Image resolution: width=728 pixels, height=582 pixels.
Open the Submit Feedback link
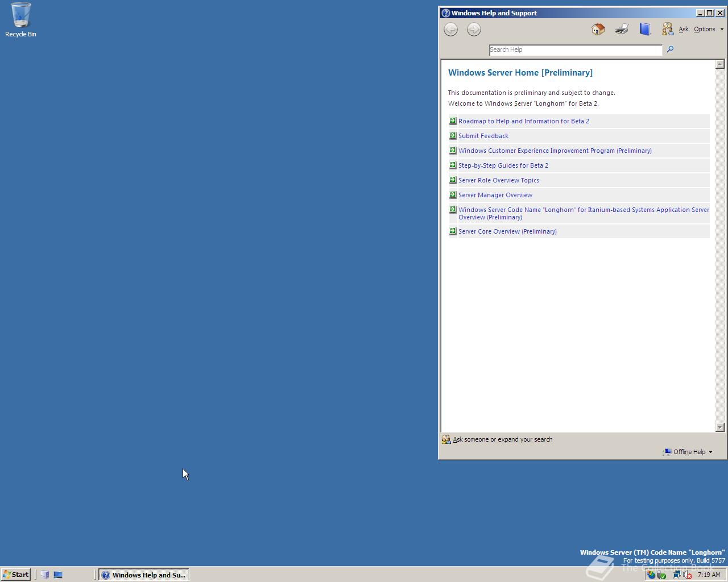[x=483, y=136]
